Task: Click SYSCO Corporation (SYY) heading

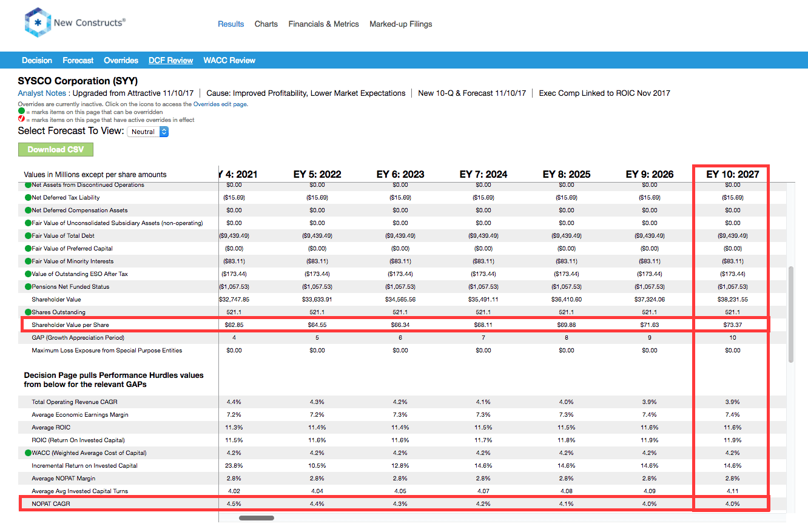Action: (x=78, y=81)
